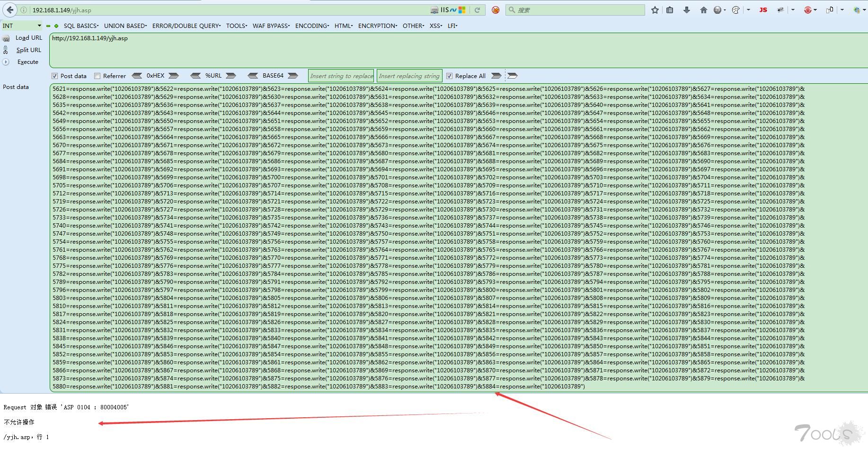Image resolution: width=868 pixels, height=449 pixels.
Task: Go back with browser back arrow
Action: pyautogui.click(x=10, y=9)
